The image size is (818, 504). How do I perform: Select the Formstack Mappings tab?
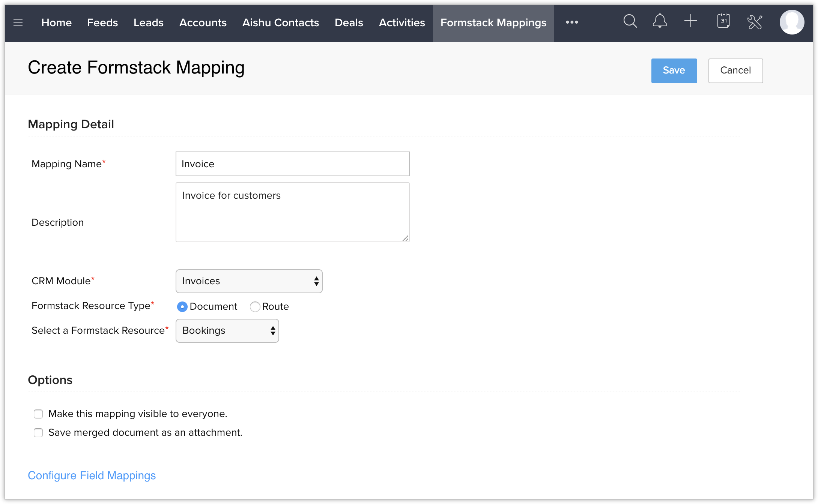493,23
